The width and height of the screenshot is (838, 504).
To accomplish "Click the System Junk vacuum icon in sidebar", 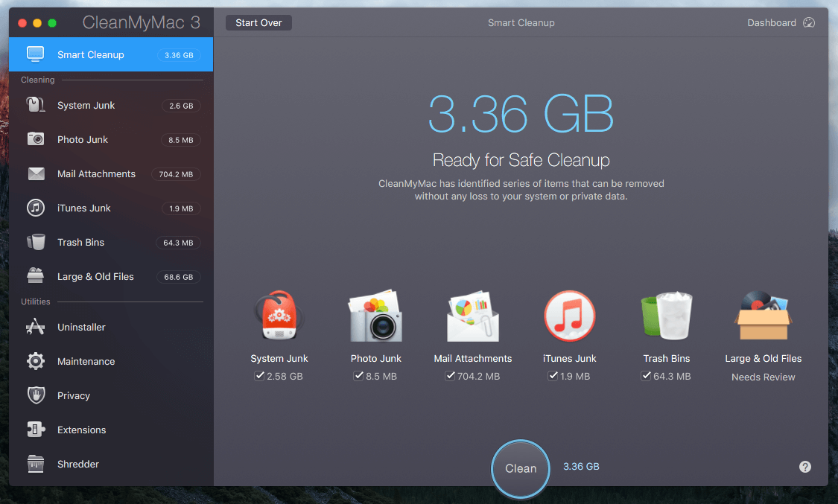I will click(36, 105).
